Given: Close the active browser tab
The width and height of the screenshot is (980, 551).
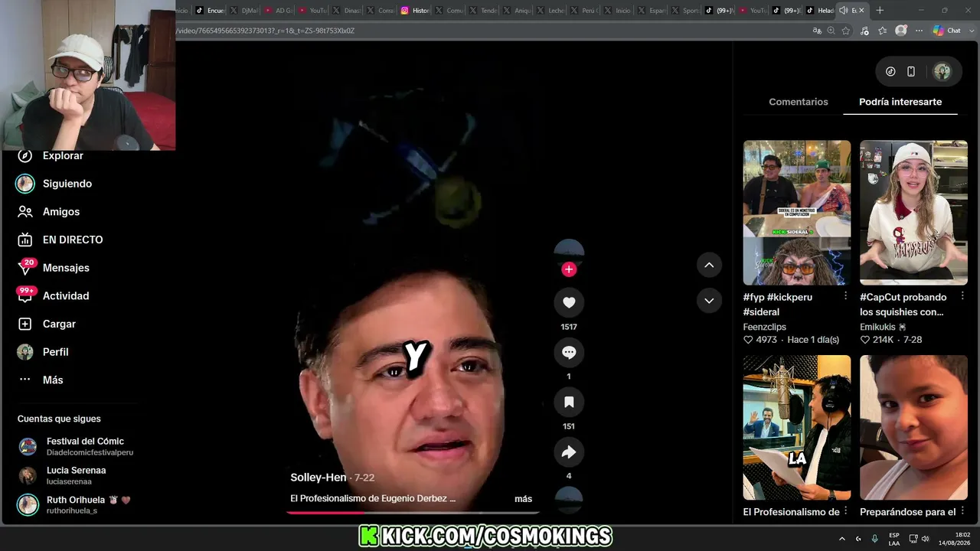Looking at the screenshot, I should tap(861, 11).
